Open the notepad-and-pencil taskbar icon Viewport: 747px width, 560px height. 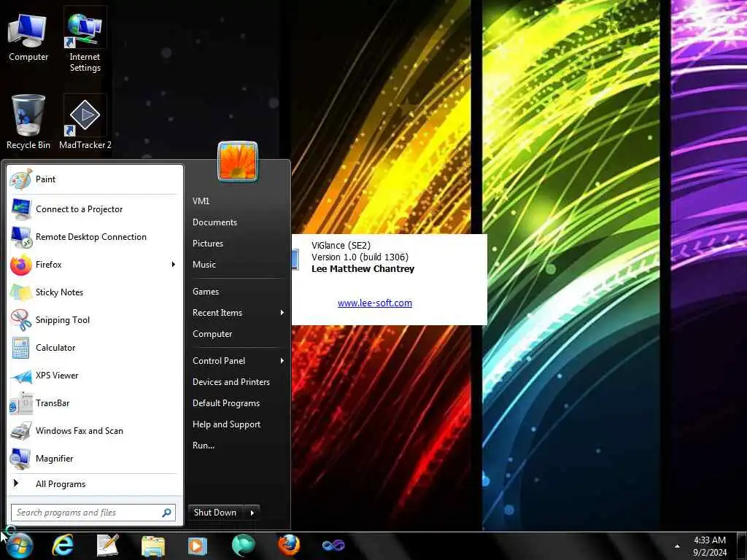[108, 545]
